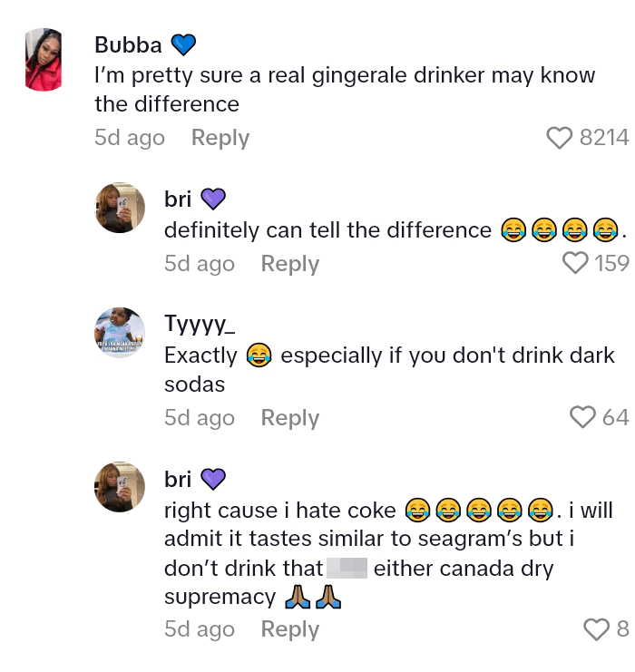
Task: Reveal the blurred word in bri's reply
Action: click(x=346, y=569)
